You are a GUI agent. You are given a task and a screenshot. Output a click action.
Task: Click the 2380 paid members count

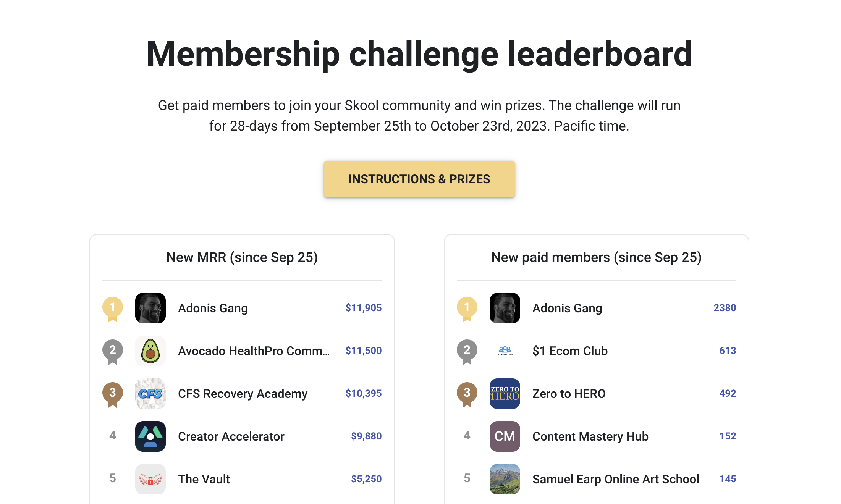pos(724,308)
